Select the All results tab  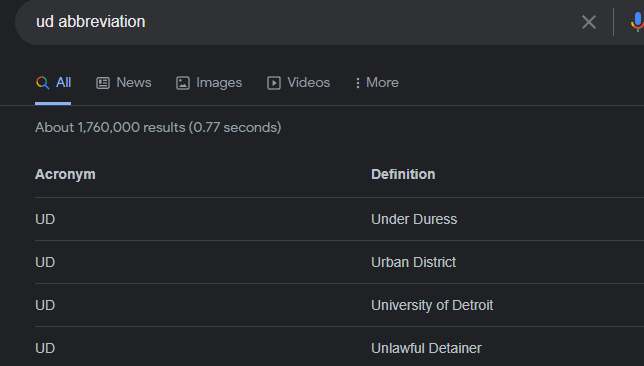[x=53, y=83]
